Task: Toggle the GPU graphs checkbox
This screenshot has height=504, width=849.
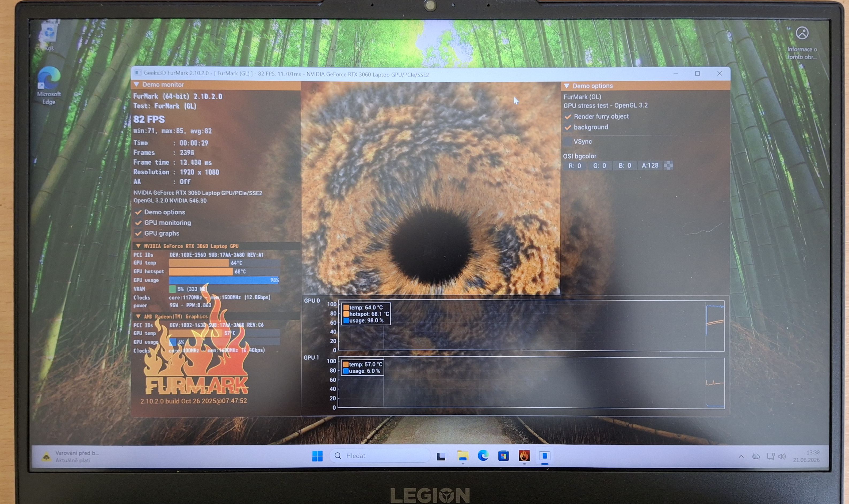Action: [139, 233]
